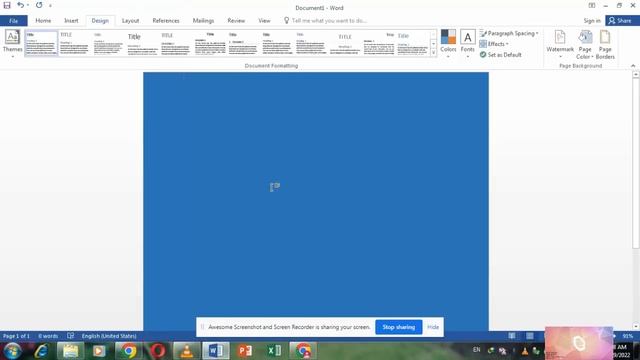Click the 91% zoom level
The height and width of the screenshot is (360, 640).
628,336
